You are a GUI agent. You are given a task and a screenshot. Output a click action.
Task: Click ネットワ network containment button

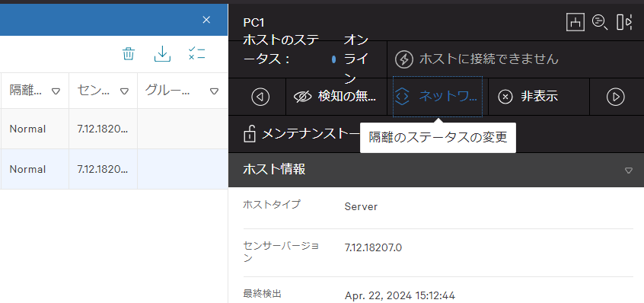click(x=438, y=97)
